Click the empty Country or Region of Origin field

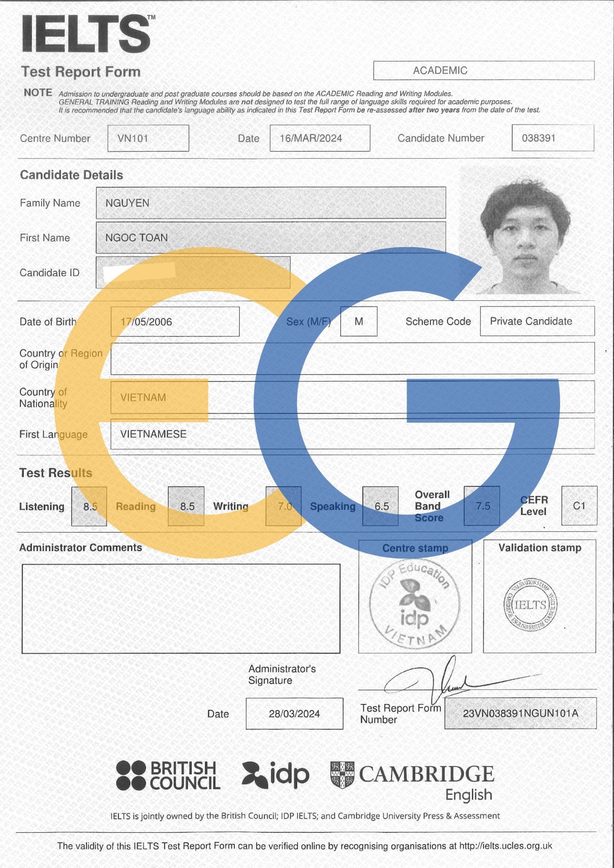(352, 359)
